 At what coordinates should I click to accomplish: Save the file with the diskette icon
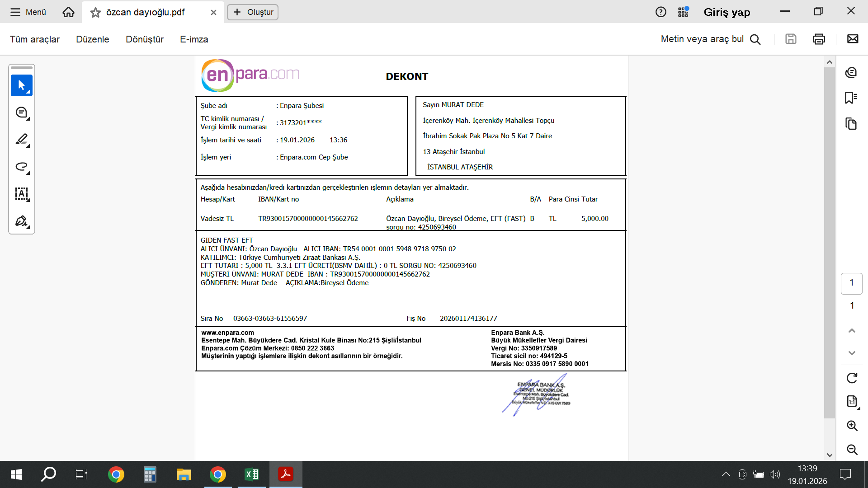point(791,39)
